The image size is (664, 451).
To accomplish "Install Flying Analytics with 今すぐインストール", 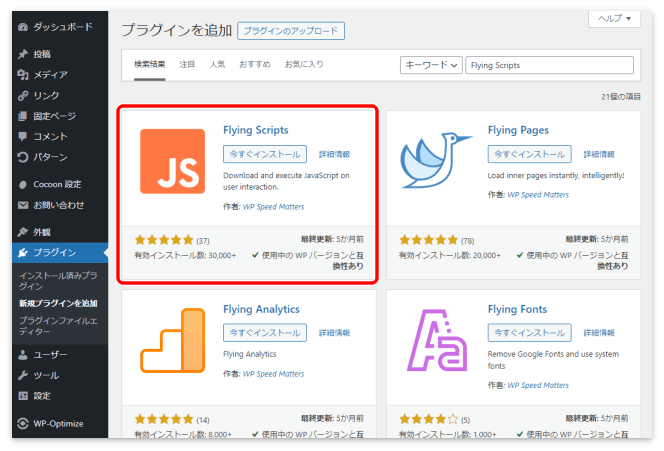I will click(265, 333).
